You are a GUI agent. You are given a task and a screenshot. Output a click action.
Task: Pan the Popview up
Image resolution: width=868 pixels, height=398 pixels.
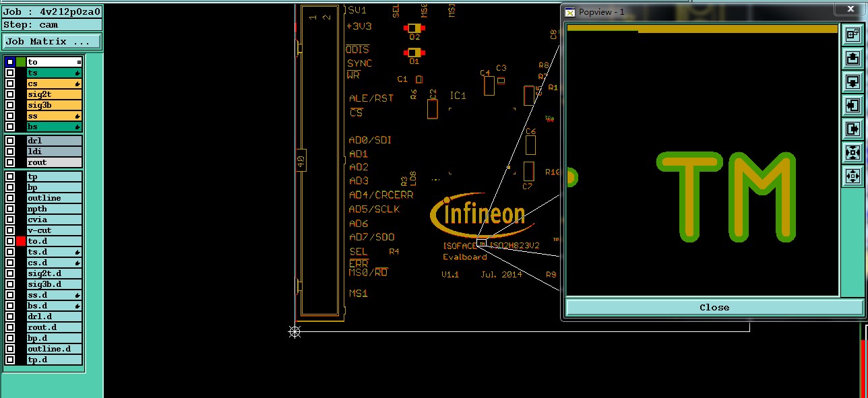tap(852, 58)
